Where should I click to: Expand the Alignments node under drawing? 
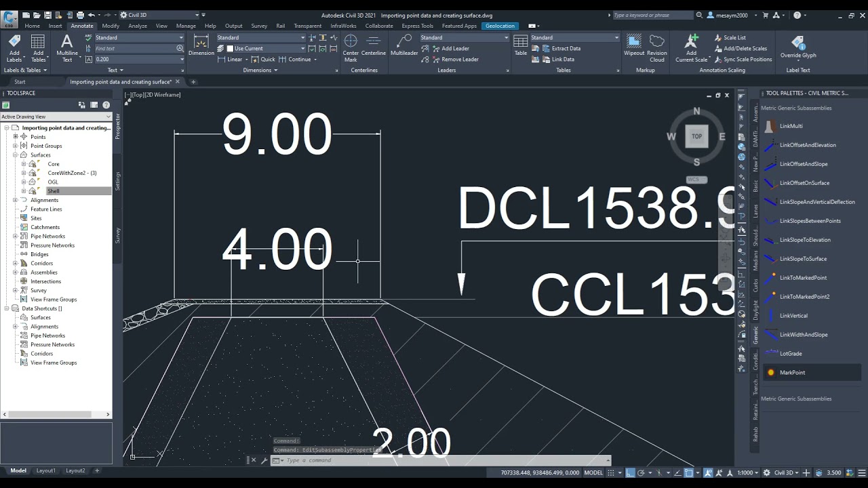[x=16, y=200]
